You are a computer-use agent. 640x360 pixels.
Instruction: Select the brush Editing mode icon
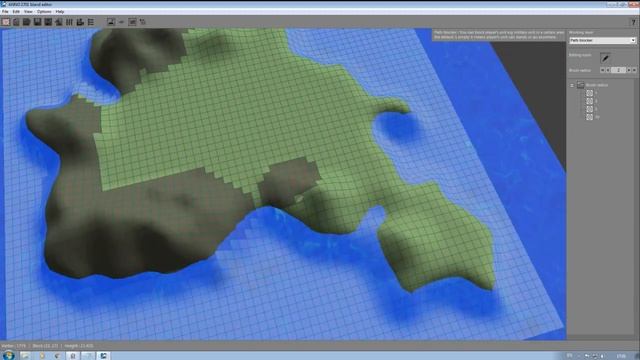(x=605, y=58)
